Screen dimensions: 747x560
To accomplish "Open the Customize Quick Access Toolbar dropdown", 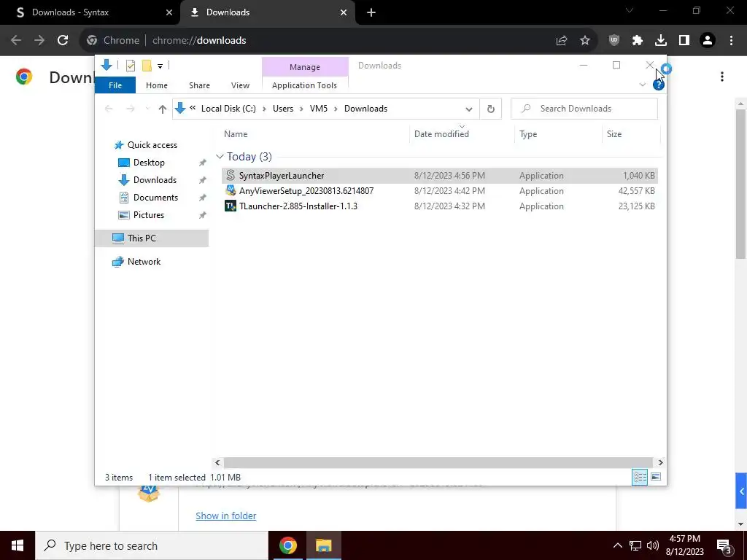I will tap(160, 66).
